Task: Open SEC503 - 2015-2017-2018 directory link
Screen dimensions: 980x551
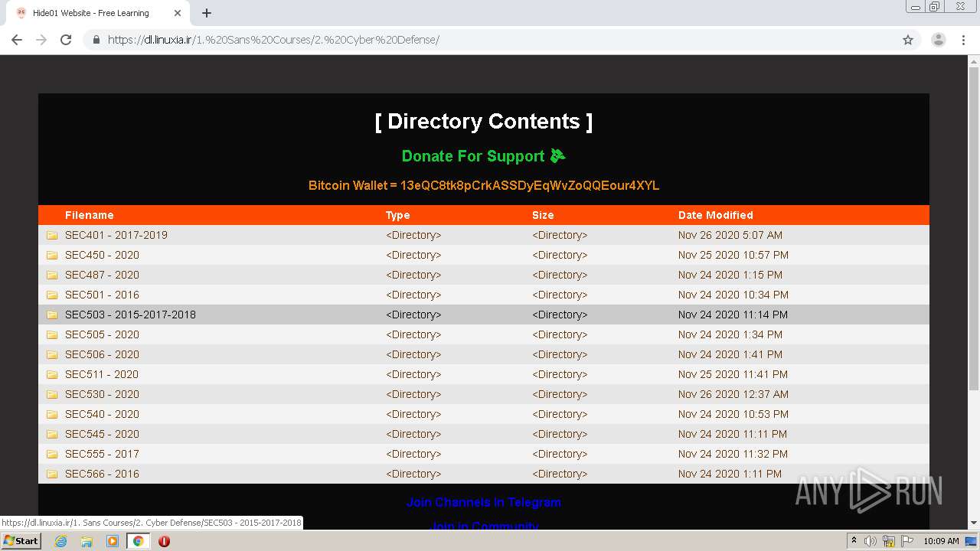Action: tap(130, 315)
